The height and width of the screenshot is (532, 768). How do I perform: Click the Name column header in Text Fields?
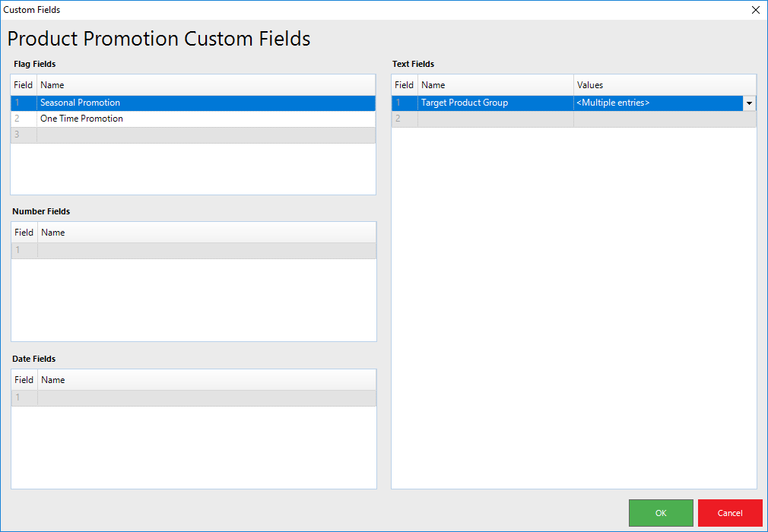coord(495,85)
